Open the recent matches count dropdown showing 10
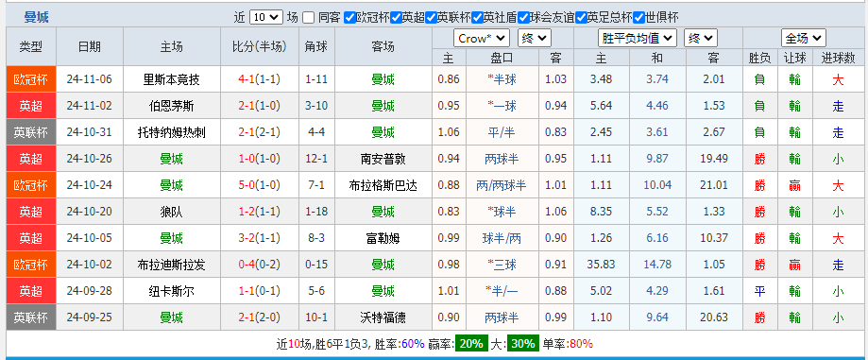Viewport: 868px width, 360px height. point(265,17)
